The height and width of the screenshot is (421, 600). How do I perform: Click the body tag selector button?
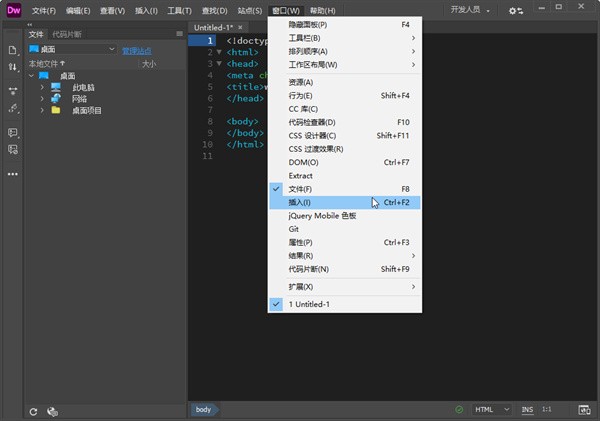coord(203,410)
